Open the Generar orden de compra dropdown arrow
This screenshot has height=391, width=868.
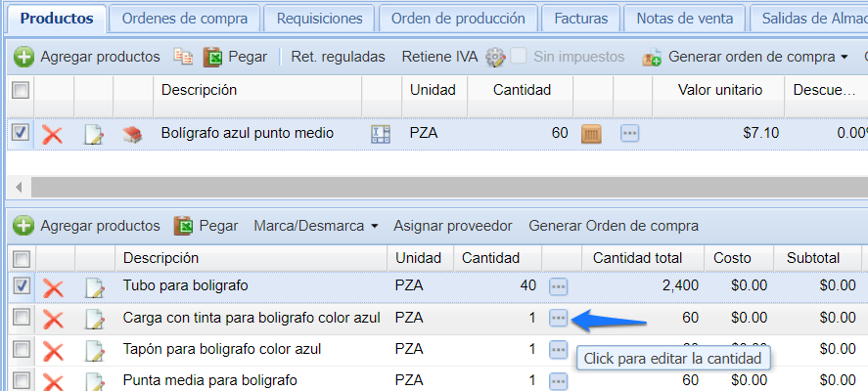click(845, 57)
